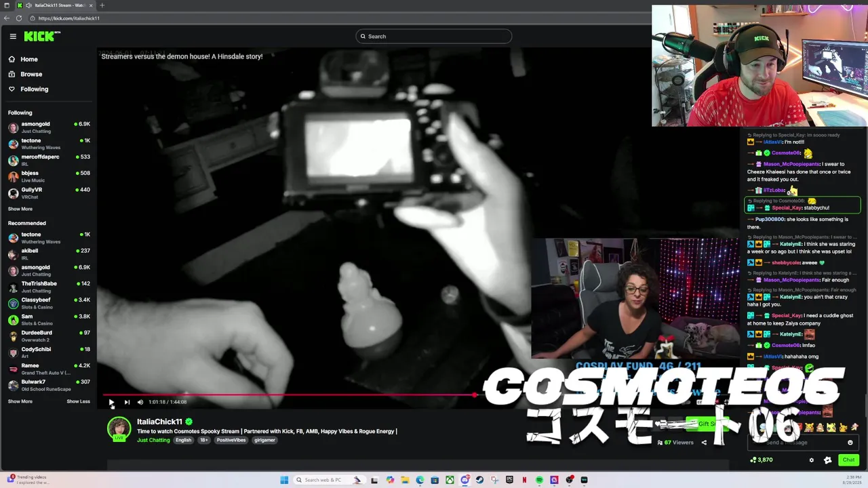Open asmongold channel under Recommended
868x488 pixels.
point(49,270)
